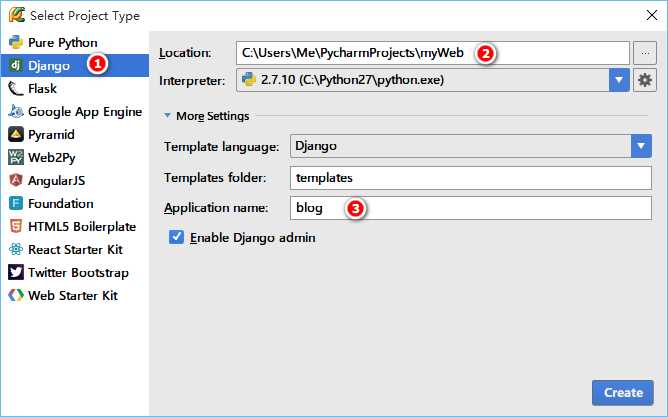668x417 pixels.
Task: Choose the AngularJS icon
Action: (x=16, y=180)
